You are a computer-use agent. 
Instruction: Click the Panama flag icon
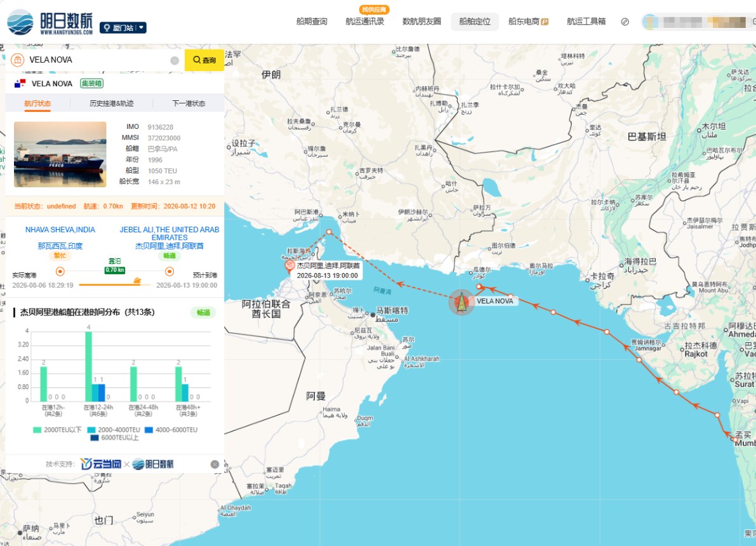(x=20, y=83)
